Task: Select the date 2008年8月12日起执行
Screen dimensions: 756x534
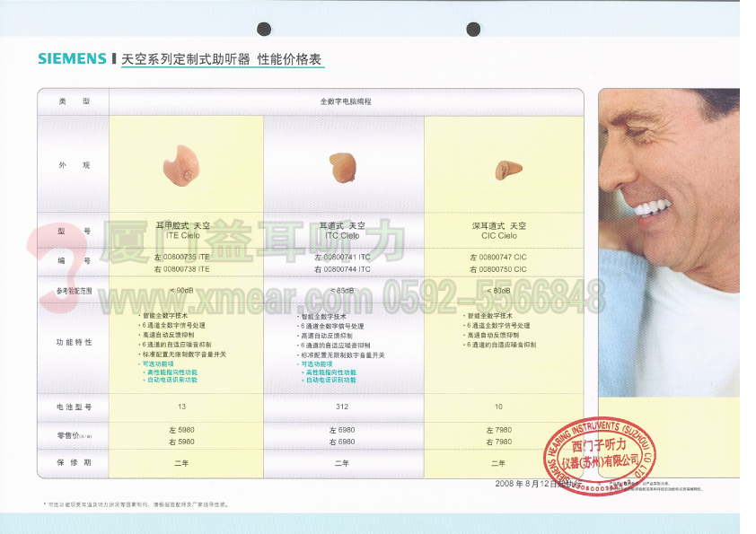Action: (539, 484)
